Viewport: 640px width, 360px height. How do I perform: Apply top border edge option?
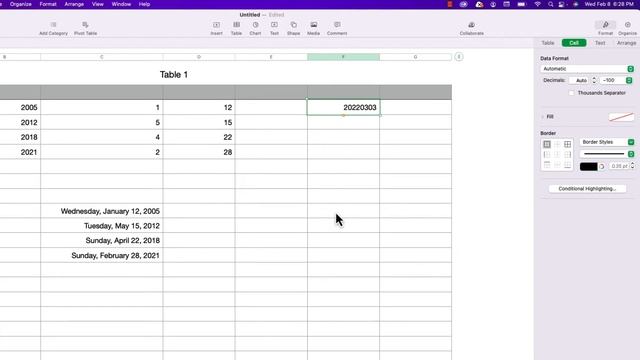[547, 164]
